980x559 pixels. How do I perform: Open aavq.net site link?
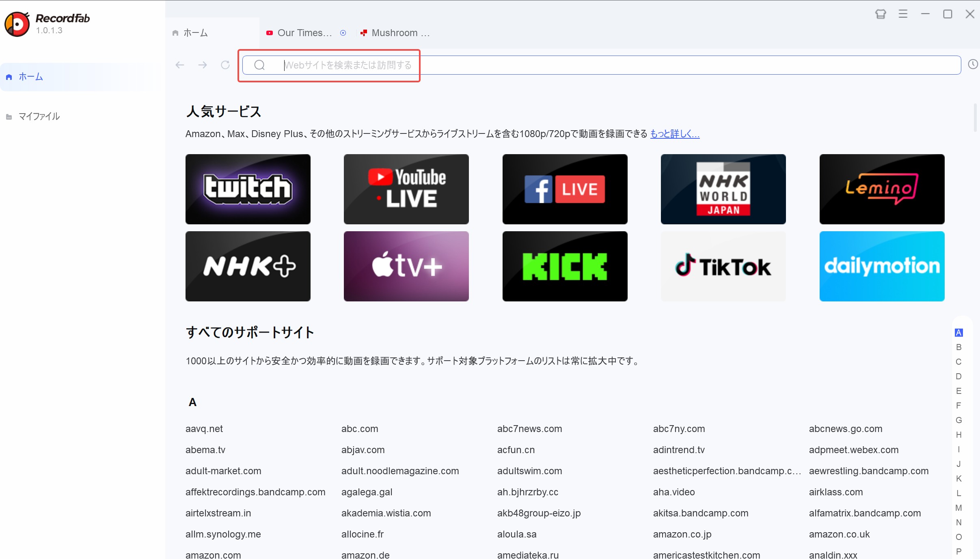pyautogui.click(x=204, y=429)
